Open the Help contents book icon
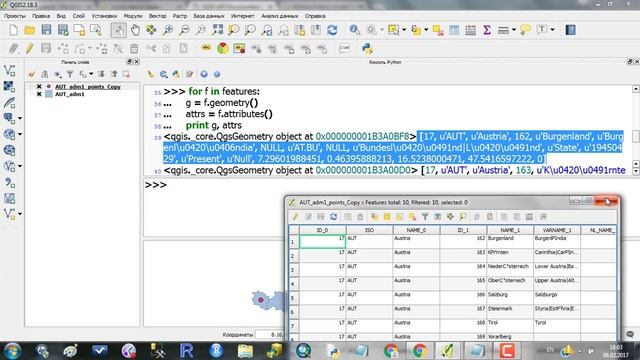 (571, 30)
